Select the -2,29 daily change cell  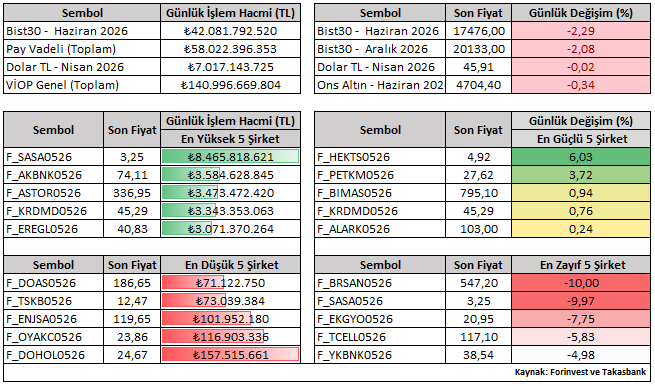tap(581, 31)
